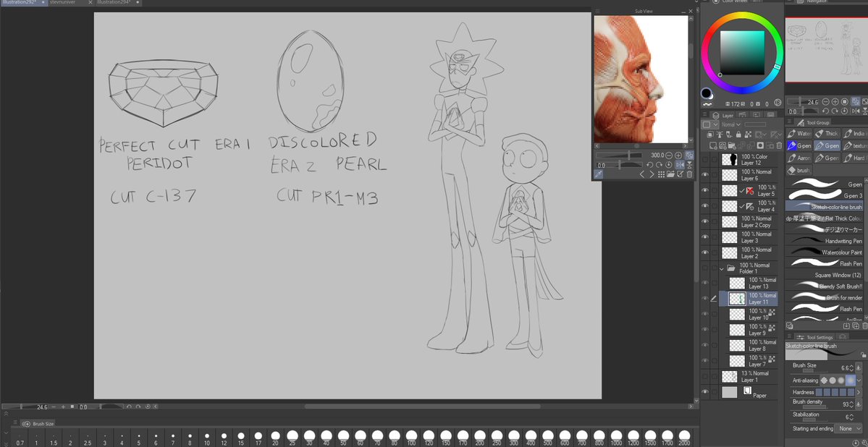Adjust the Navigator zoom slider
Image resolution: width=868 pixels, height=447 pixels.
(804, 102)
